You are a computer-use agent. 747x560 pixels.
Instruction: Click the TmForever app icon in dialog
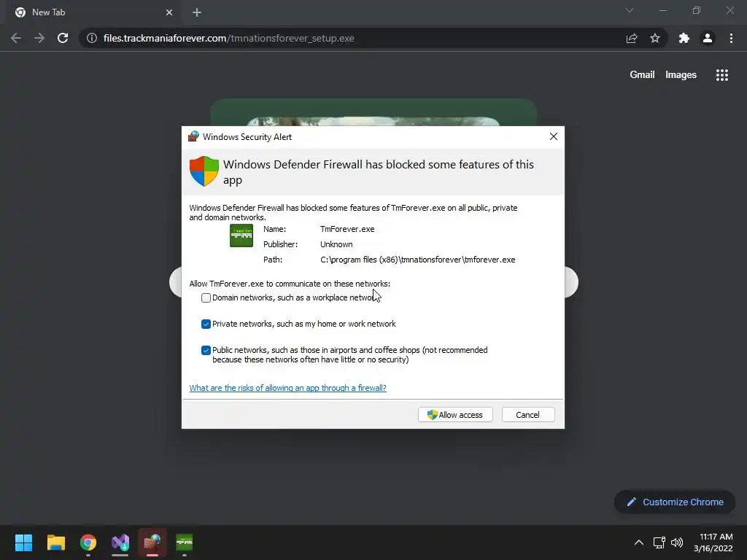[x=241, y=236]
